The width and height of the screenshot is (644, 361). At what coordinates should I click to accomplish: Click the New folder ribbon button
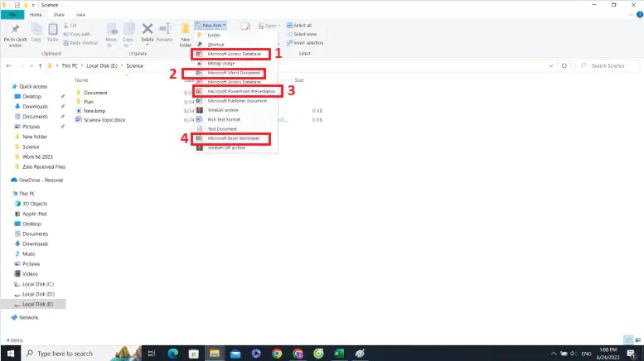tap(185, 35)
